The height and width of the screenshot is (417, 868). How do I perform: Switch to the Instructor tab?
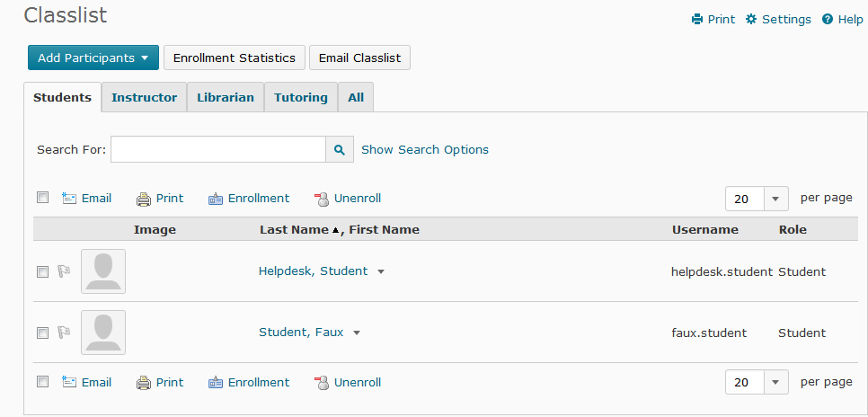coord(144,98)
